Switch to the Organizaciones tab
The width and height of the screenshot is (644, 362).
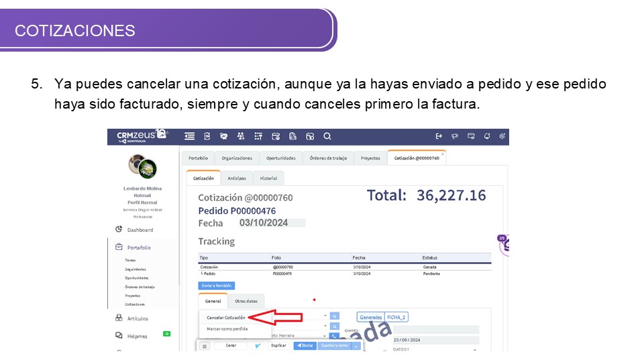pyautogui.click(x=237, y=158)
